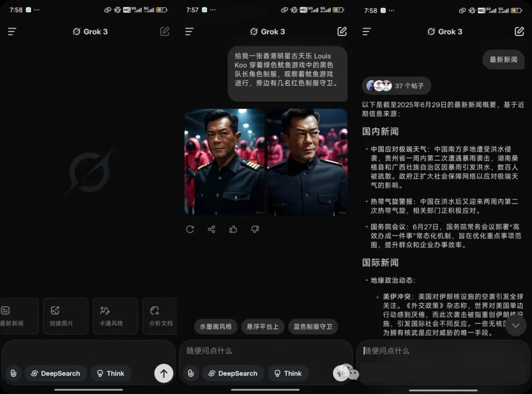Start voice input with the waveform icon
532x394 pixels.
point(340,373)
